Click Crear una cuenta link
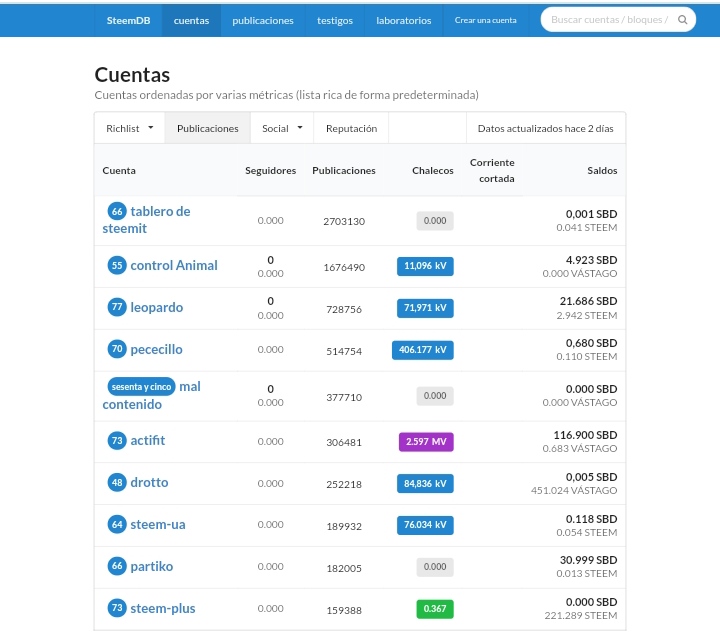The image size is (720, 641). 485,20
